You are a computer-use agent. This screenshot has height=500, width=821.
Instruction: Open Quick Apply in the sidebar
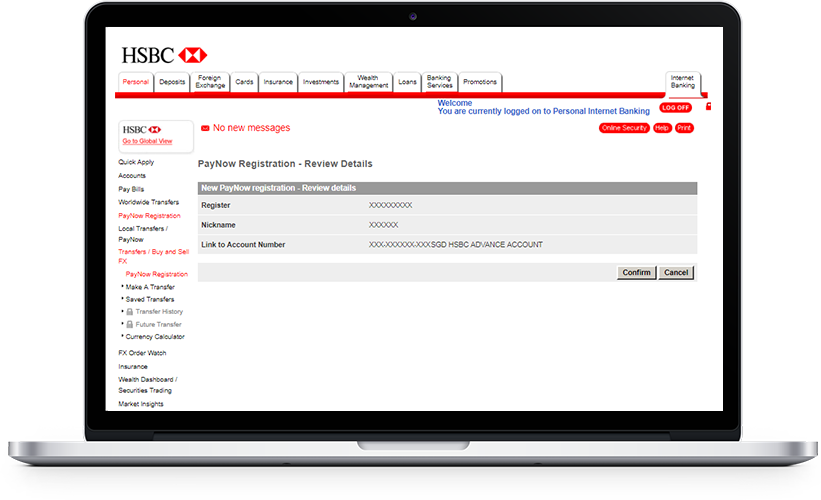pyautogui.click(x=136, y=162)
